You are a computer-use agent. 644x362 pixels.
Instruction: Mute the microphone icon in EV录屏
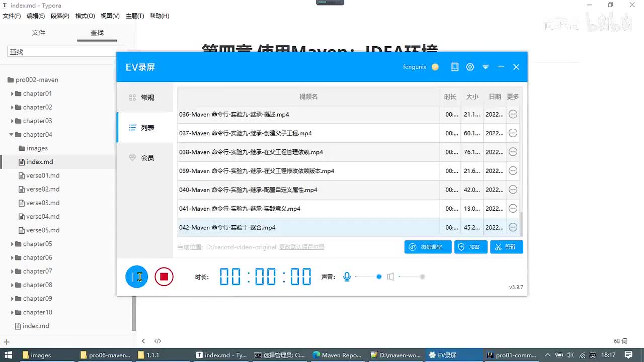(347, 277)
